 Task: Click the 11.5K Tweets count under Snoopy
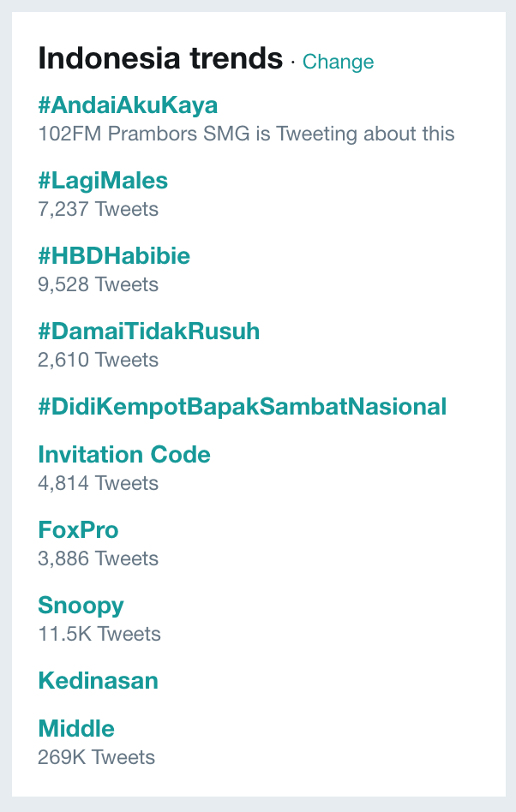pyautogui.click(x=99, y=635)
